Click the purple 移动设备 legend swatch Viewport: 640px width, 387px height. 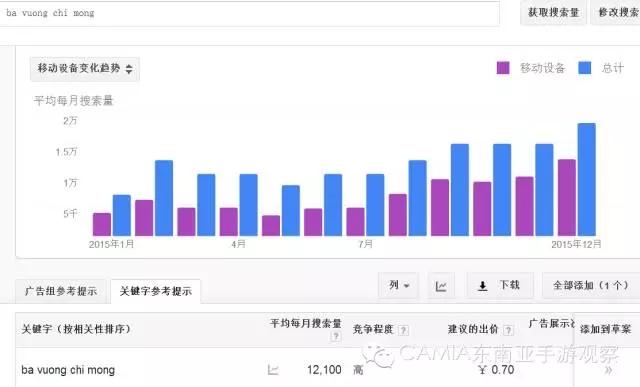coord(503,68)
